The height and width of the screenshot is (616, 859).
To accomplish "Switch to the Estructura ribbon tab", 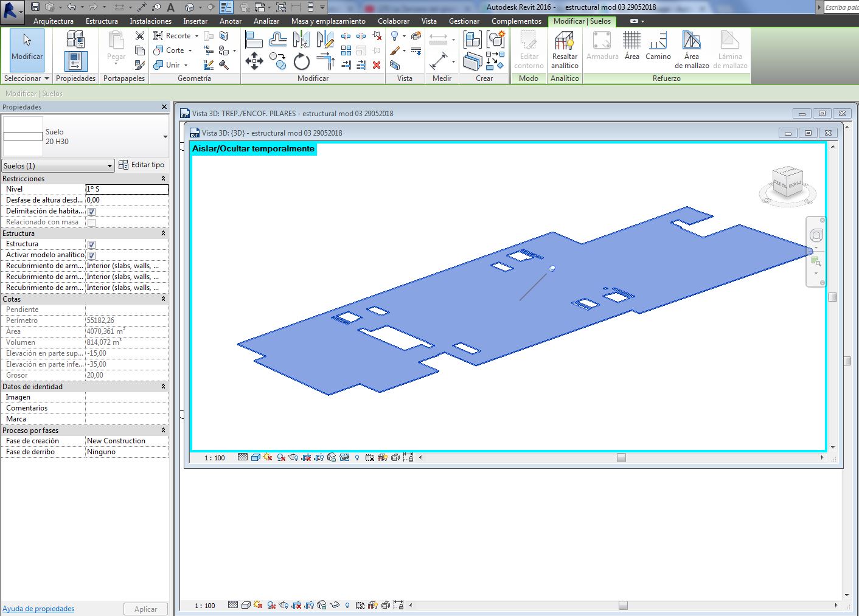I will coord(102,20).
